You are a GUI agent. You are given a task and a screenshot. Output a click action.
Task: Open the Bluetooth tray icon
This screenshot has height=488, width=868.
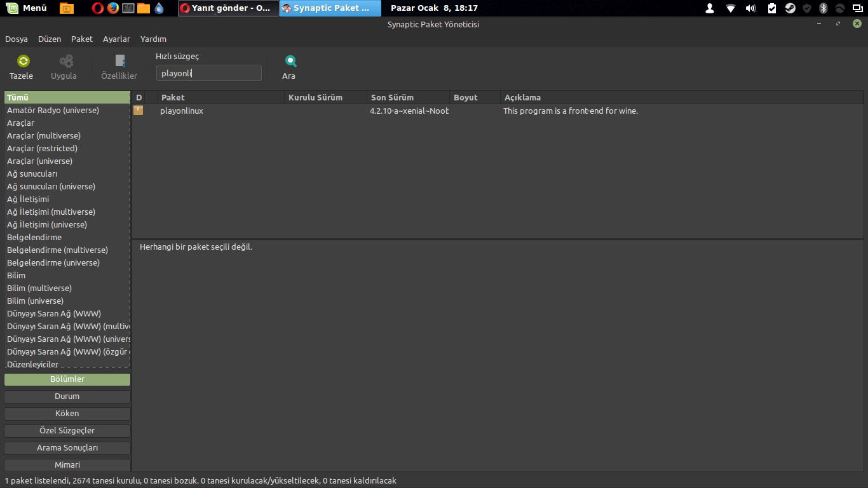[824, 8]
